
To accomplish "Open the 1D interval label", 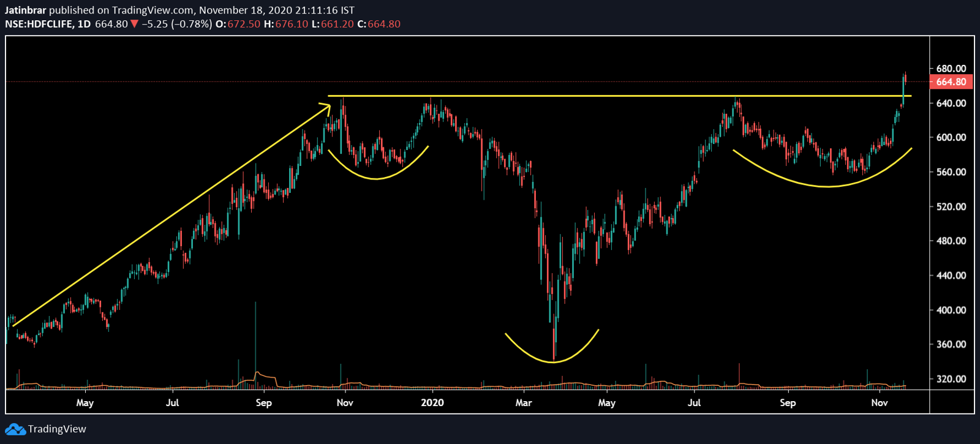I will pos(84,24).
